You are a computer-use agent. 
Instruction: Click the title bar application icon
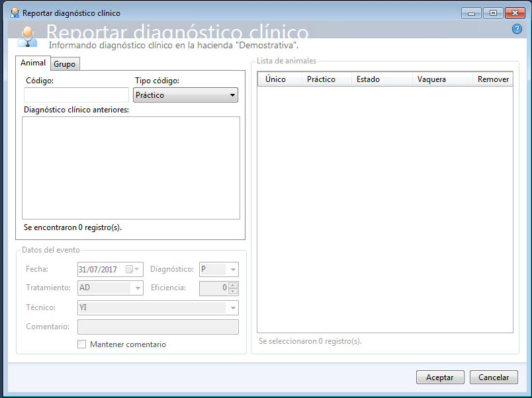tap(15, 13)
